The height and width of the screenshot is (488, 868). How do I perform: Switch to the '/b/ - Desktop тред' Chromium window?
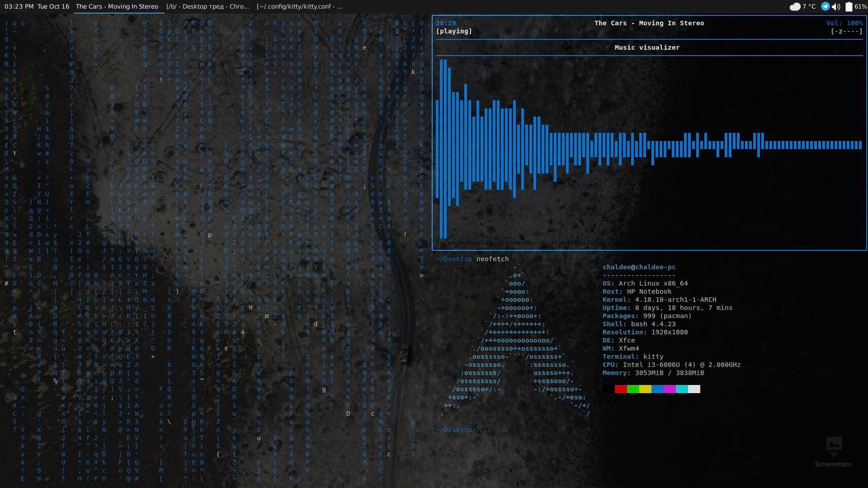coord(208,6)
